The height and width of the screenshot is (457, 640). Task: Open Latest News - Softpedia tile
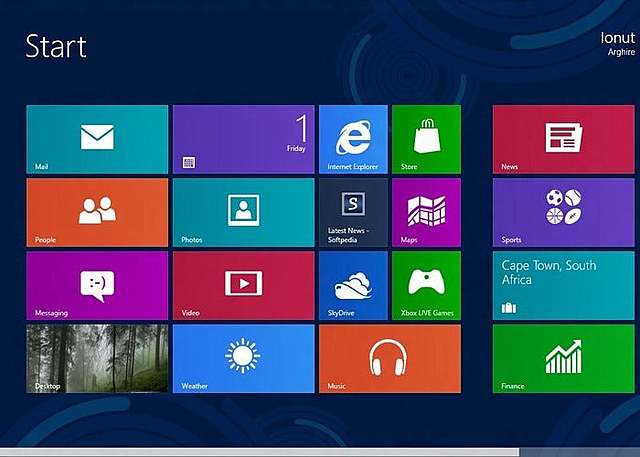pyautogui.click(x=353, y=213)
